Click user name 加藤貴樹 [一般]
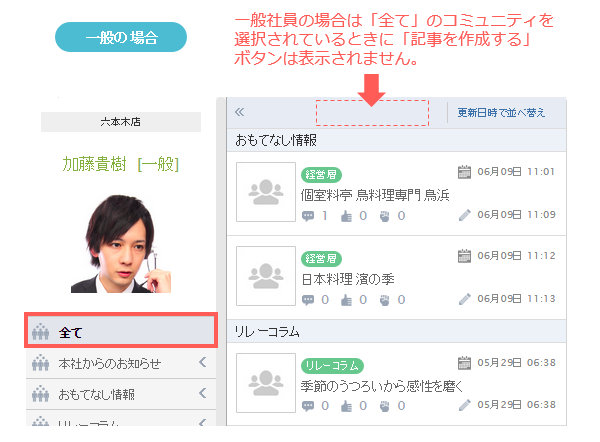Viewport: 600px width, 442px height. pos(121,164)
